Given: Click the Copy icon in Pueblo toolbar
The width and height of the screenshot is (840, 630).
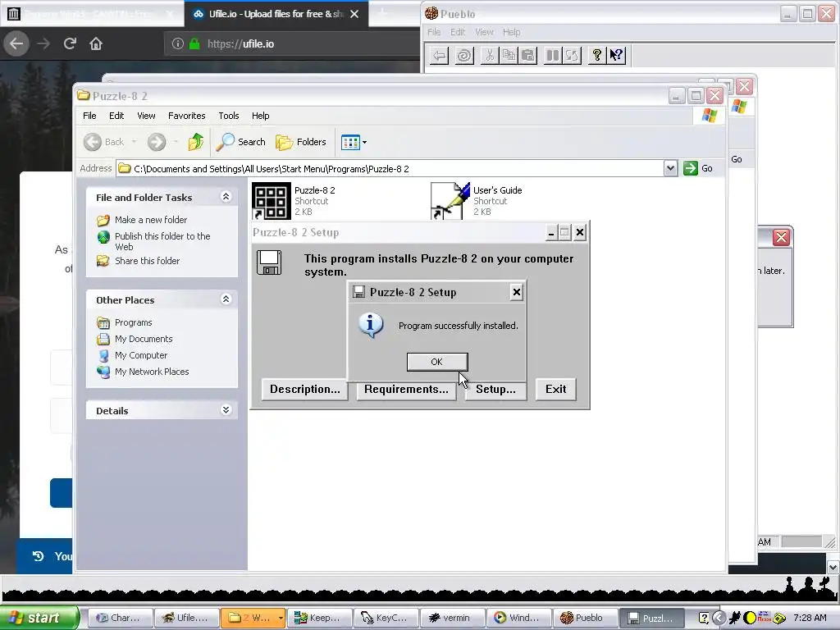Looking at the screenshot, I should pyautogui.click(x=509, y=55).
